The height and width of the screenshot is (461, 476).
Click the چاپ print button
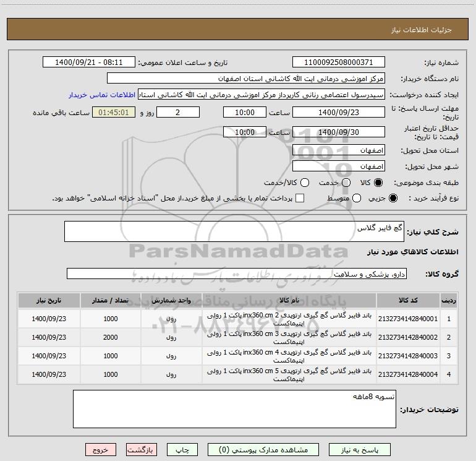pos(182,450)
